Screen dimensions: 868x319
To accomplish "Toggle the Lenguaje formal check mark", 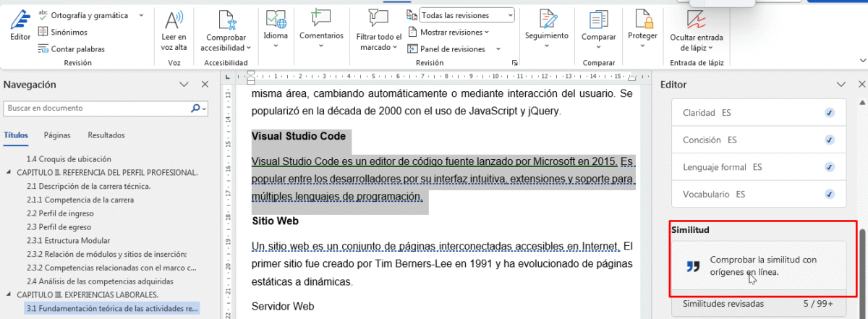I will point(830,167).
